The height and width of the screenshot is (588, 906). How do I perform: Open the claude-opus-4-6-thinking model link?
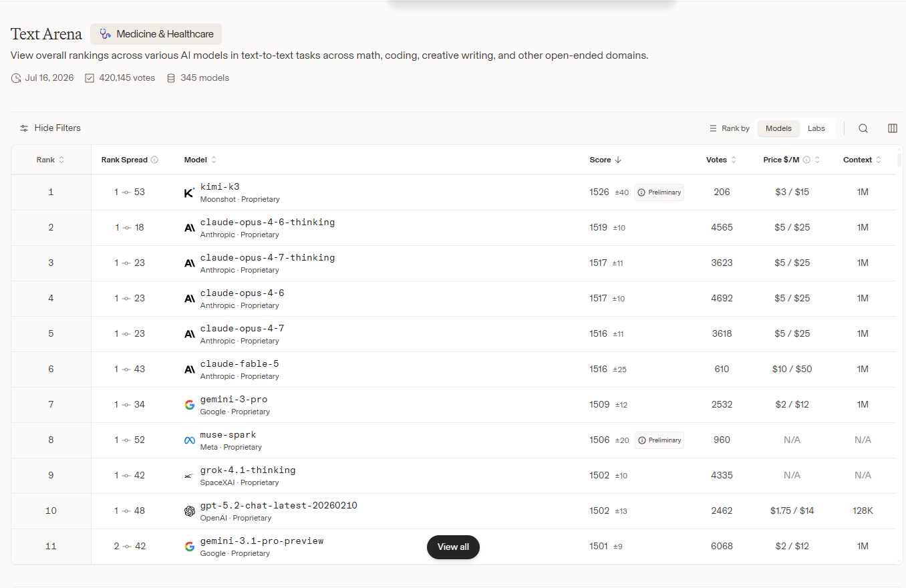point(267,223)
